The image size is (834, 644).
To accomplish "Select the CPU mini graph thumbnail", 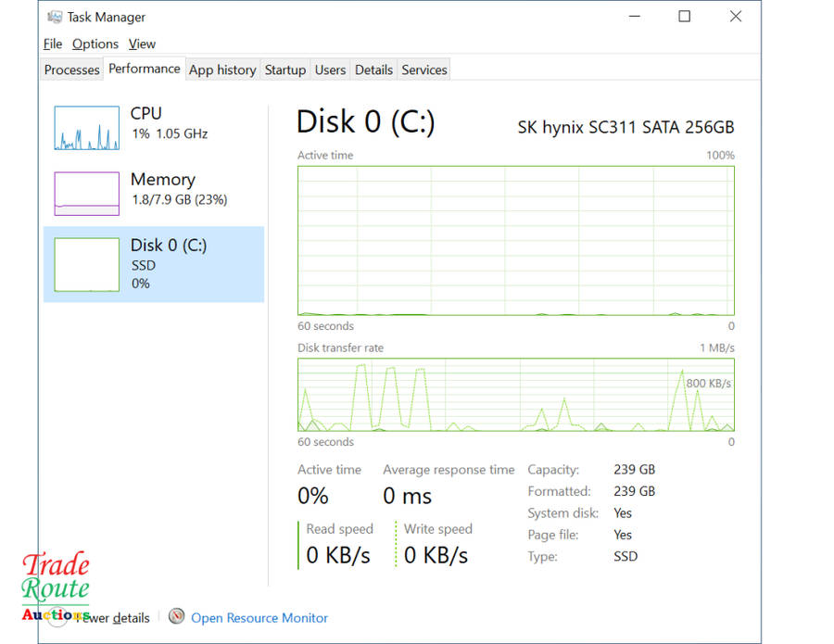I will (86, 128).
